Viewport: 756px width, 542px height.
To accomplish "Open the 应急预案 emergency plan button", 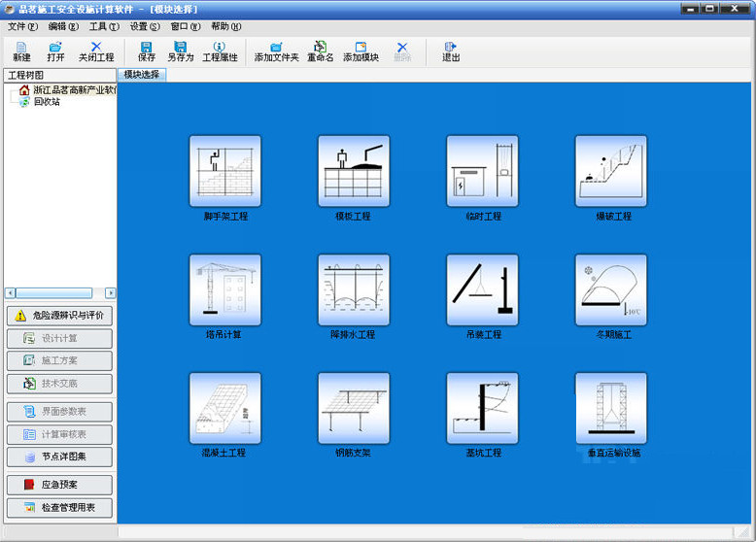I will pyautogui.click(x=59, y=483).
